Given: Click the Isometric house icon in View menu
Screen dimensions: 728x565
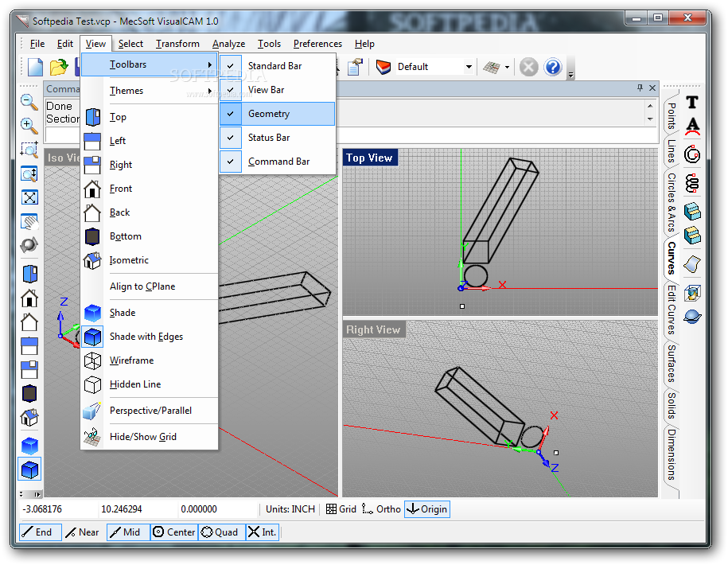Looking at the screenshot, I should pos(92,260).
